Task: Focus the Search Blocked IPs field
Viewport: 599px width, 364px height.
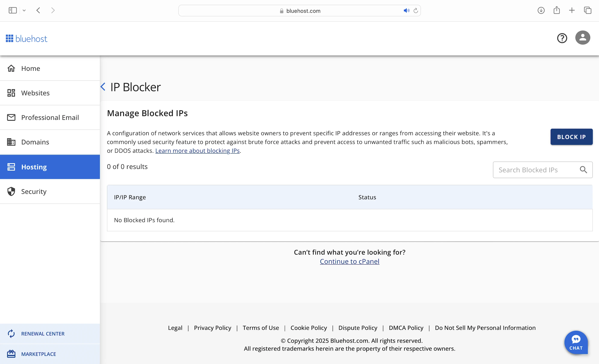Action: coord(535,170)
